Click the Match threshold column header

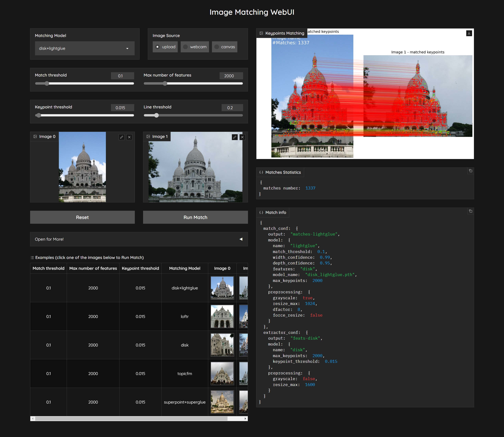point(49,268)
